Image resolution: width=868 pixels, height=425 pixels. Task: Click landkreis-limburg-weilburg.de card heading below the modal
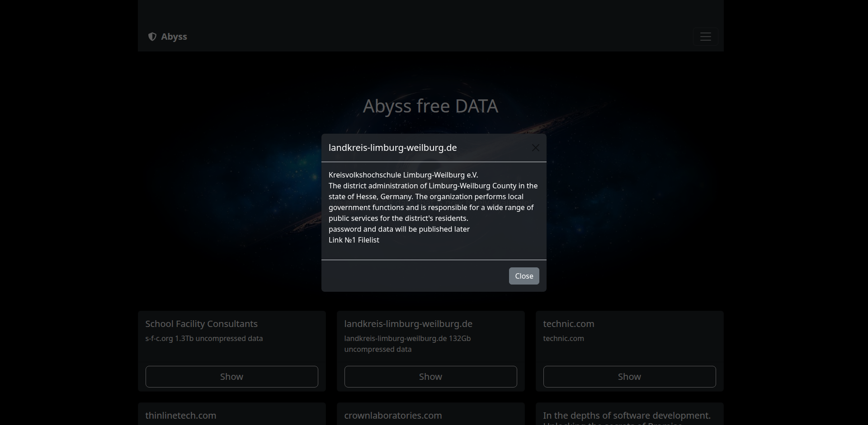point(408,324)
